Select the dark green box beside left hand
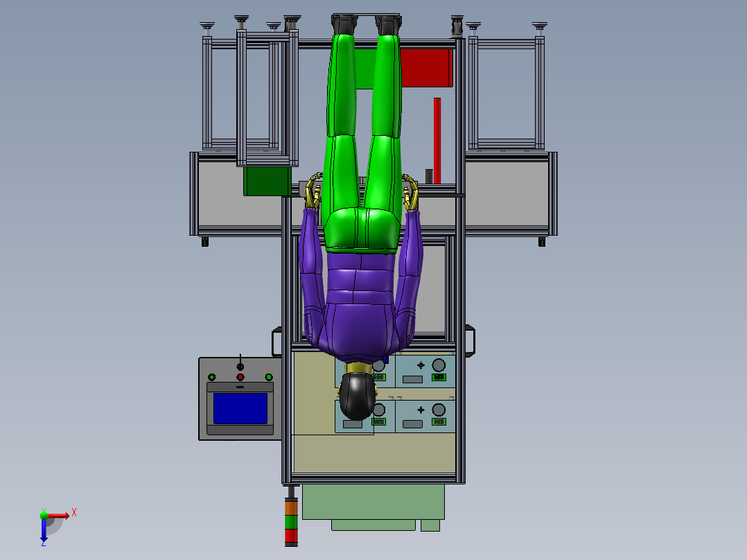Viewport: 747px width, 560px height. (267, 181)
